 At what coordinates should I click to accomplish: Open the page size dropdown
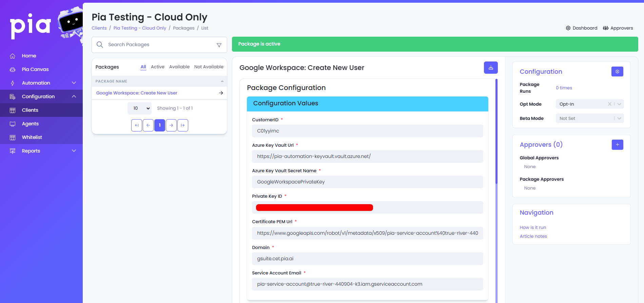[x=139, y=108]
